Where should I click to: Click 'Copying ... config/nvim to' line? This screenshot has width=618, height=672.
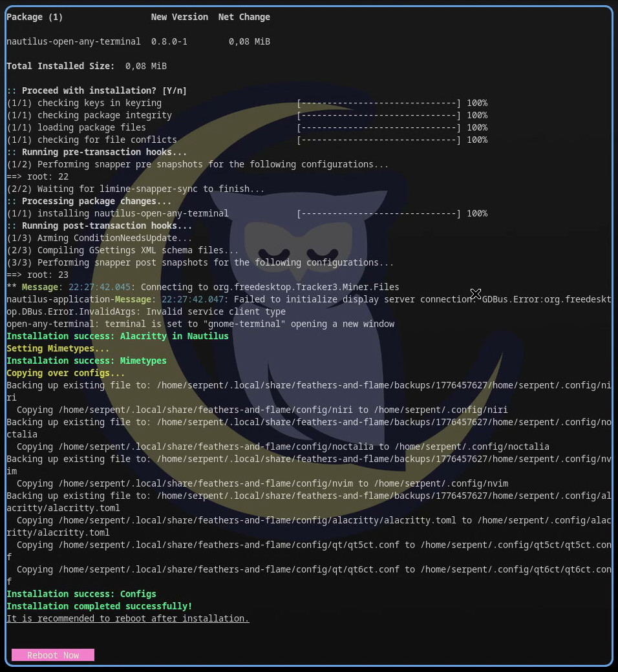262,483
